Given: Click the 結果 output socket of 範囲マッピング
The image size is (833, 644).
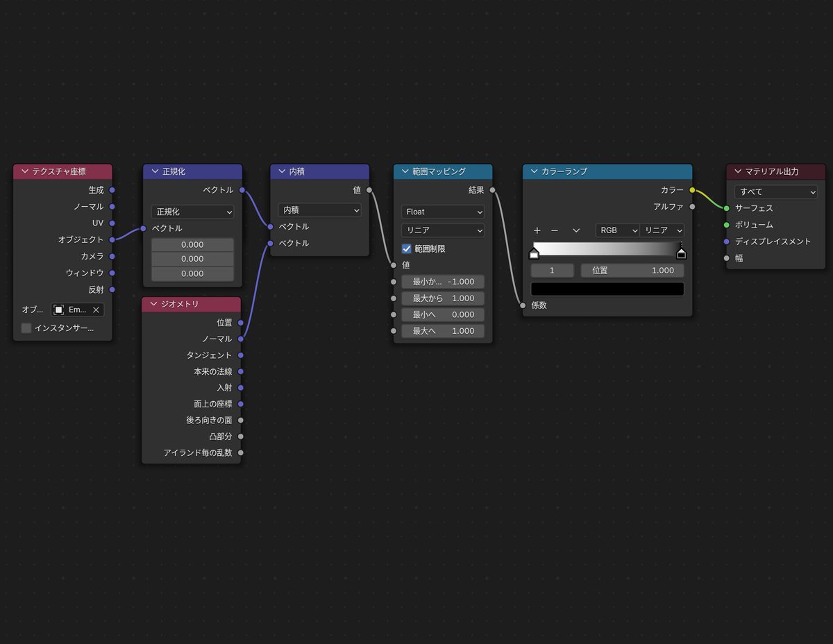Looking at the screenshot, I should pyautogui.click(x=492, y=189).
